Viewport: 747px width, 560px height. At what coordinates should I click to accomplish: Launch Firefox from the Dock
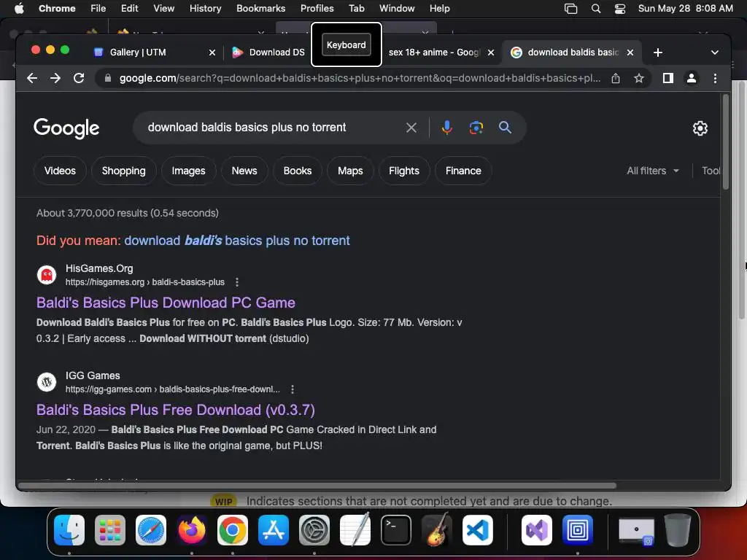(192, 530)
